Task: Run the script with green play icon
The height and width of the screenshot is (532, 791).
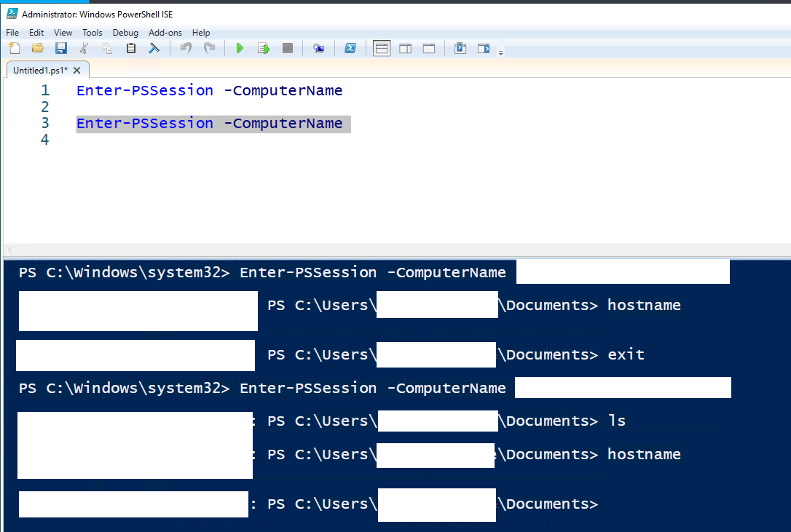Action: 240,49
